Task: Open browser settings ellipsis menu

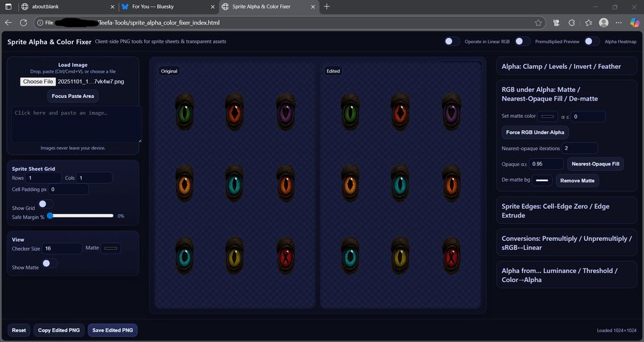Action: click(x=618, y=23)
